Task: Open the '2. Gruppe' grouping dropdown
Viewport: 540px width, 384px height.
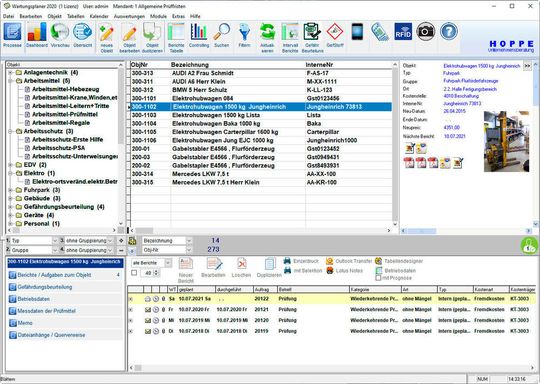Action: (54, 250)
